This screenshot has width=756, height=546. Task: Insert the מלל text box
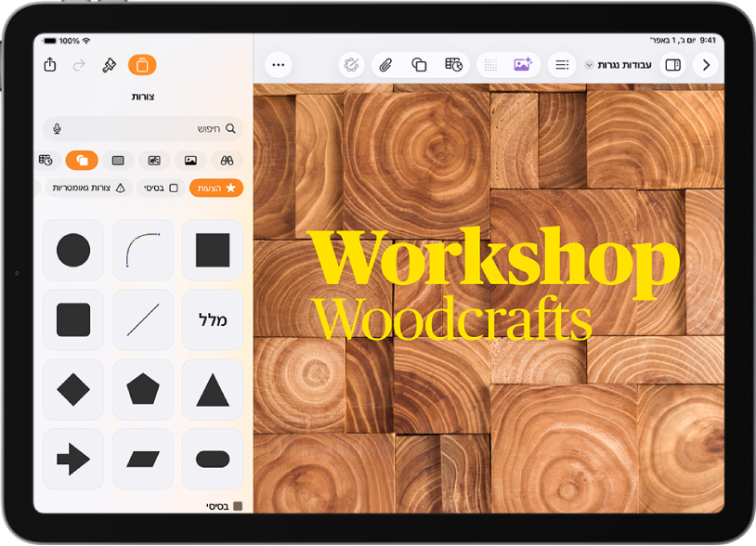[213, 319]
